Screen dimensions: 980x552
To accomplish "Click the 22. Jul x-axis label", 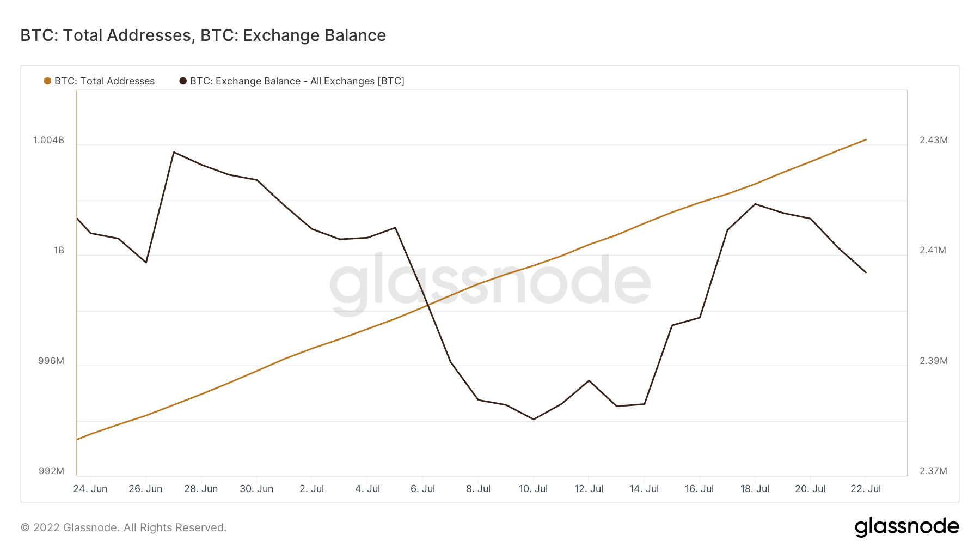I will 866,489.
